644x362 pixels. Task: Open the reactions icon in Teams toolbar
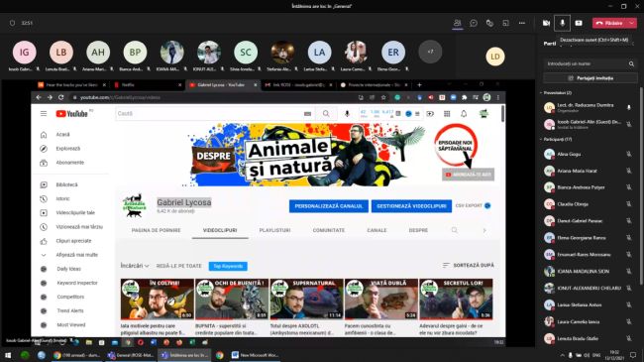coord(489,23)
